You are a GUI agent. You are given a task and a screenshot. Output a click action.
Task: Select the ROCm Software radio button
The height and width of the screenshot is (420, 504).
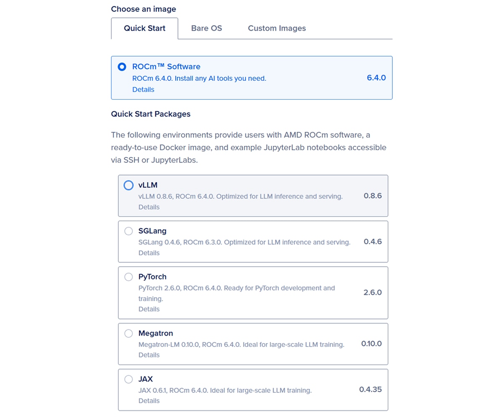(x=122, y=67)
